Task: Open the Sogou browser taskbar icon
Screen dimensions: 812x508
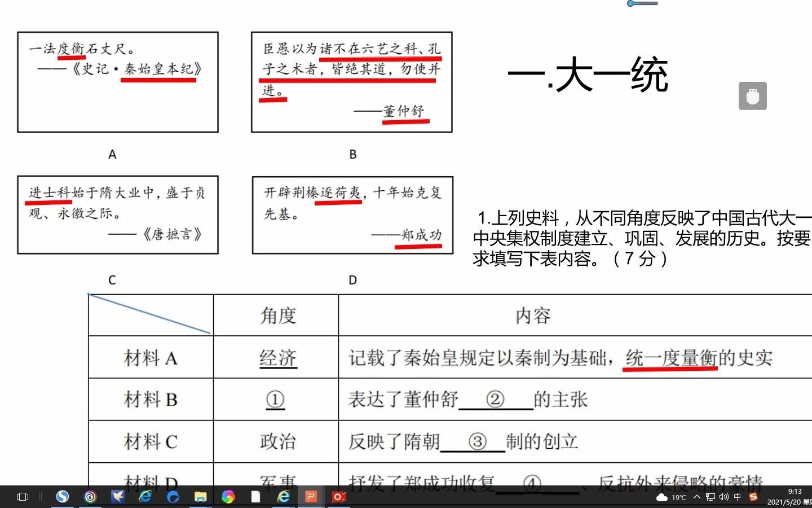Action: [x=62, y=497]
